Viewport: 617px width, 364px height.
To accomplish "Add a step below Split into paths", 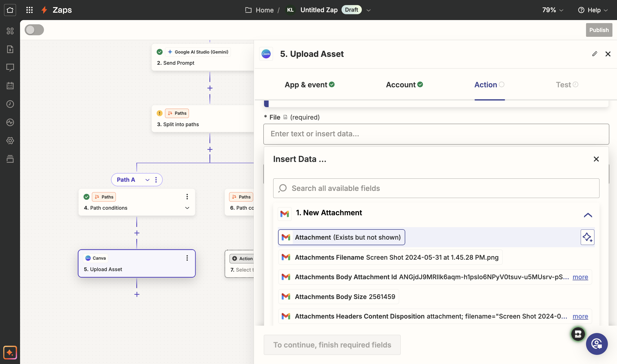I will tap(210, 150).
